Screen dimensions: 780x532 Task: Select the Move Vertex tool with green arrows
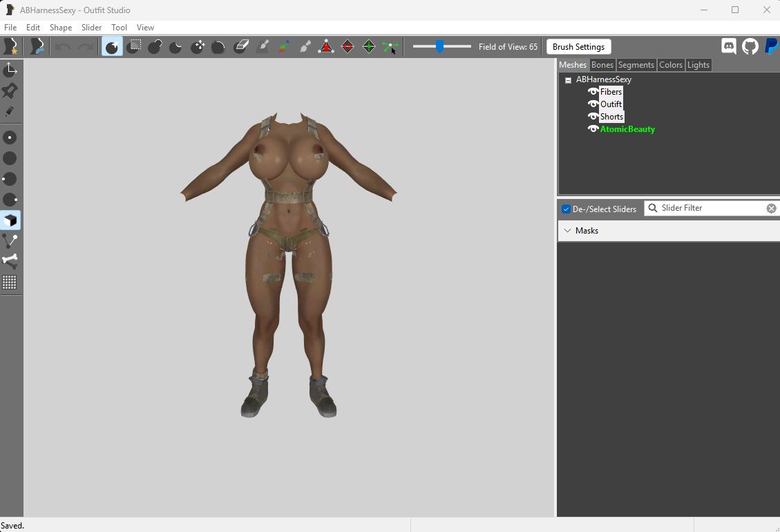pos(390,47)
